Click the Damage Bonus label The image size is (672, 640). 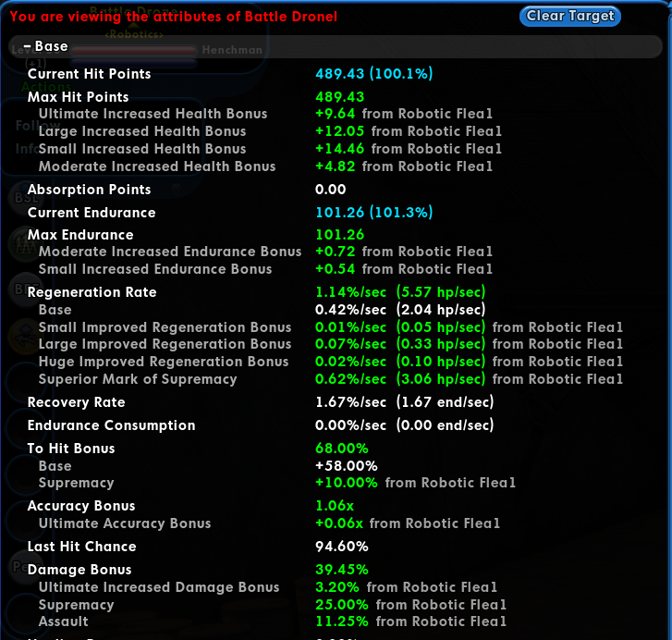(79, 570)
